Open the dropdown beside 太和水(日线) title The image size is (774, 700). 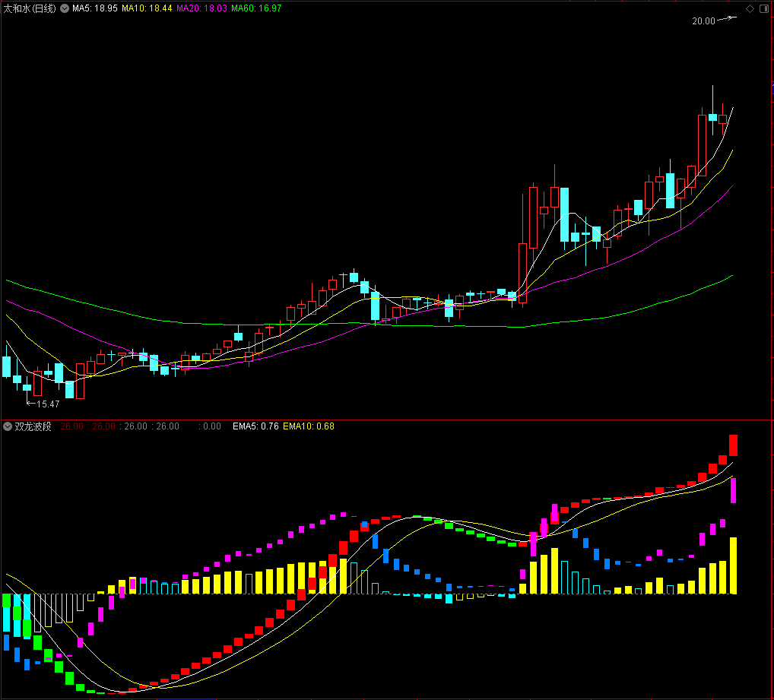65,8
